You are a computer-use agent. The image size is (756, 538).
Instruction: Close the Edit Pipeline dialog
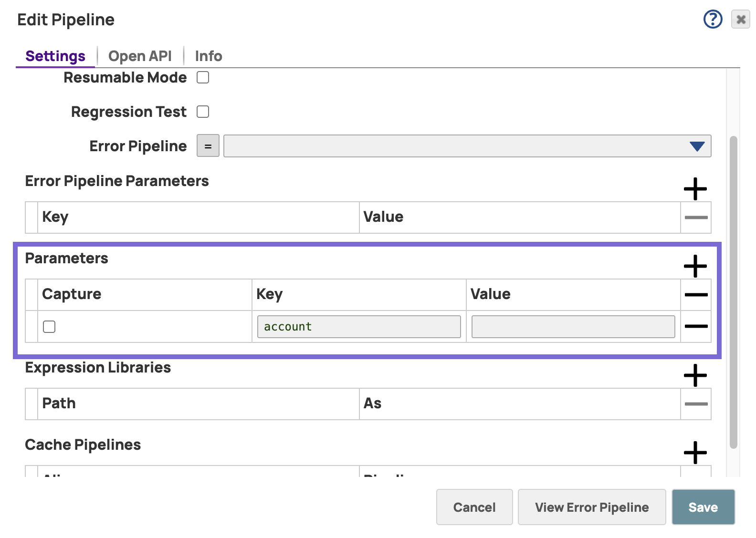tap(740, 20)
